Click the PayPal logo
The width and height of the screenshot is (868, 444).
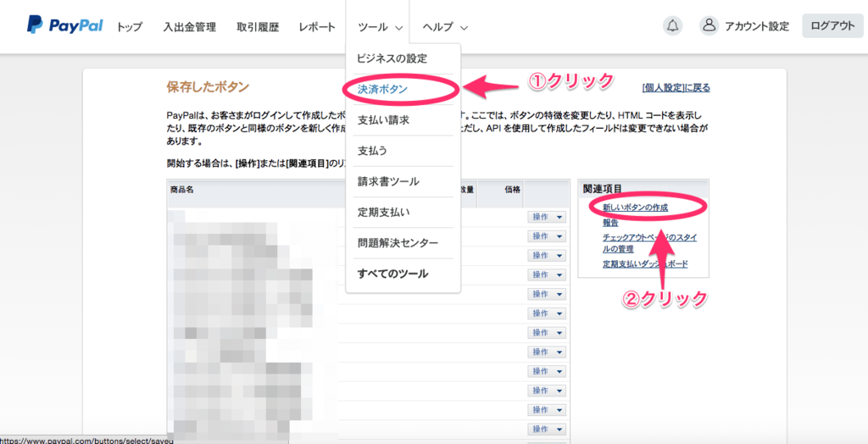(x=64, y=25)
